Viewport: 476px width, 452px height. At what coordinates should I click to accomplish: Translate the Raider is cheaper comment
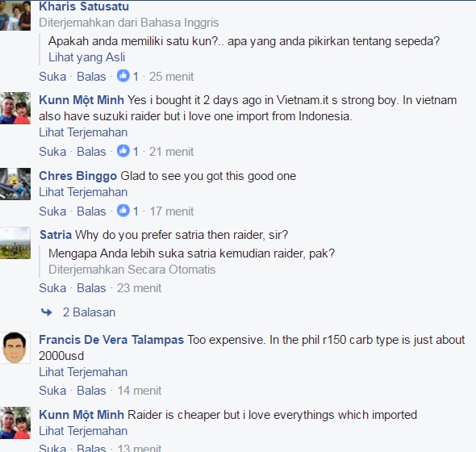coord(83,431)
